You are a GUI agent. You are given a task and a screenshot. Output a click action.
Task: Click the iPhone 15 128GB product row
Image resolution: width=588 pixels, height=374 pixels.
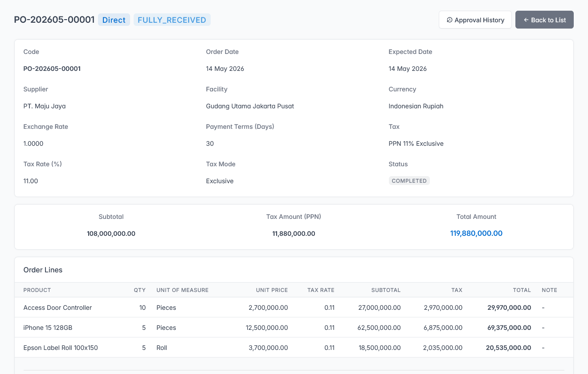point(294,328)
